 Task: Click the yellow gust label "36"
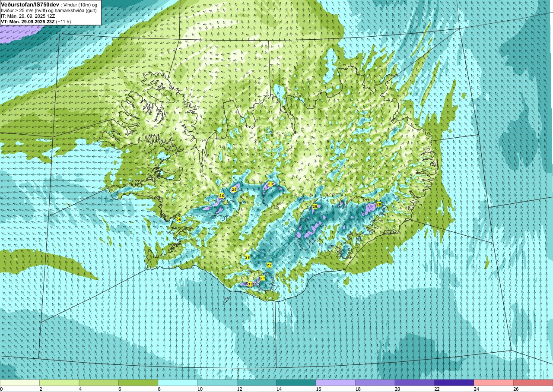[221, 196]
